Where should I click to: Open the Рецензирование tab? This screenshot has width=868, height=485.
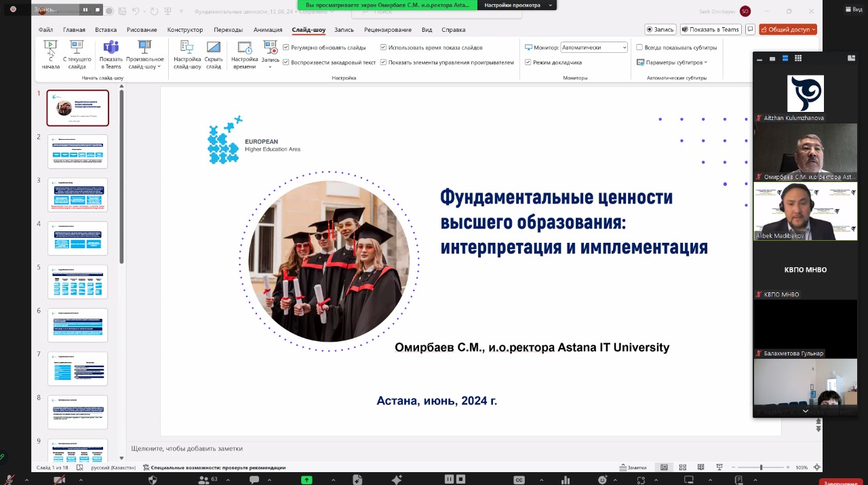click(388, 30)
